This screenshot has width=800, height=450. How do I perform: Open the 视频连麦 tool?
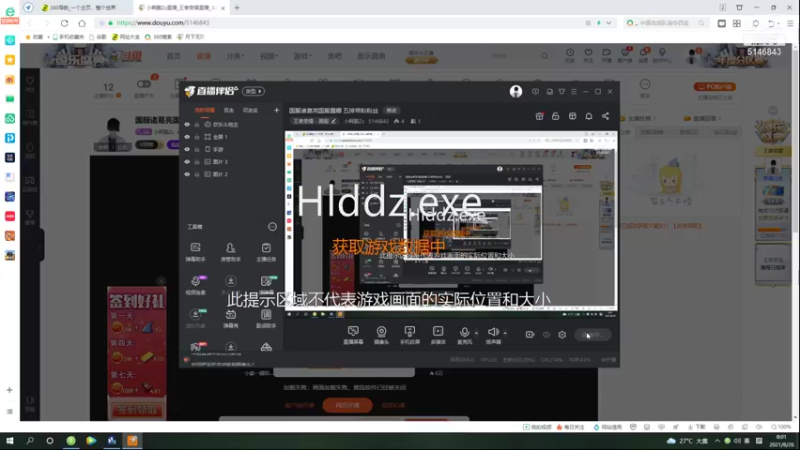[195, 285]
